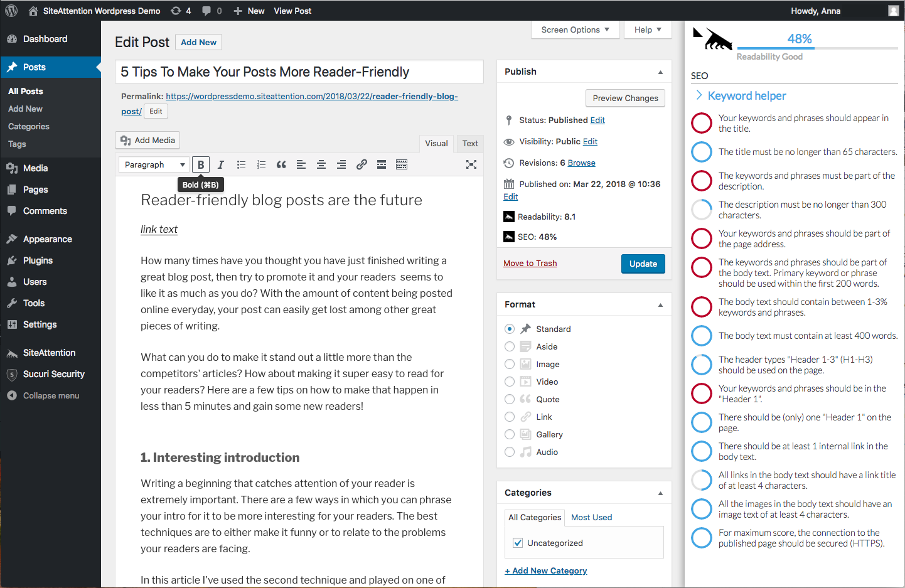Viewport: 905px width, 588px height.
Task: Click the Move to Trash link
Action: click(x=530, y=263)
